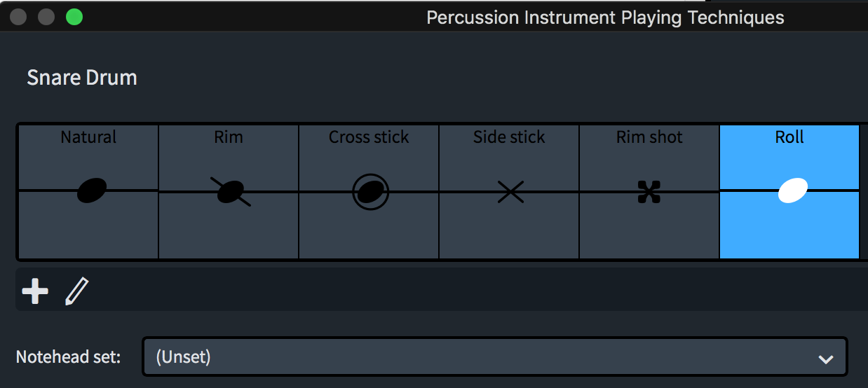Close the dialog with red window button
The image size is (868, 388).
18,17
